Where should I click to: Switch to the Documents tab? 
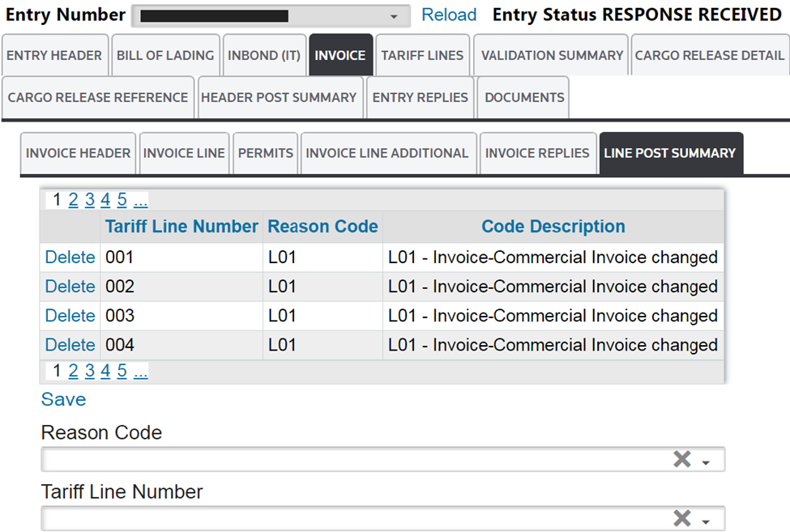[x=524, y=97]
